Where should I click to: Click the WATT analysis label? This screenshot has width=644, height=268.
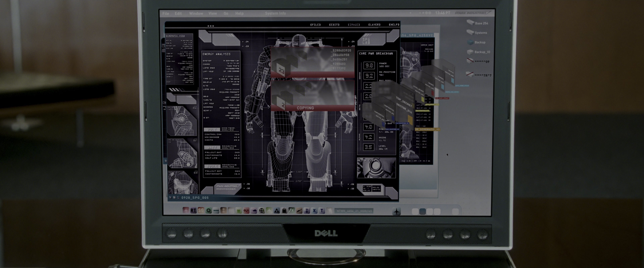212,147
